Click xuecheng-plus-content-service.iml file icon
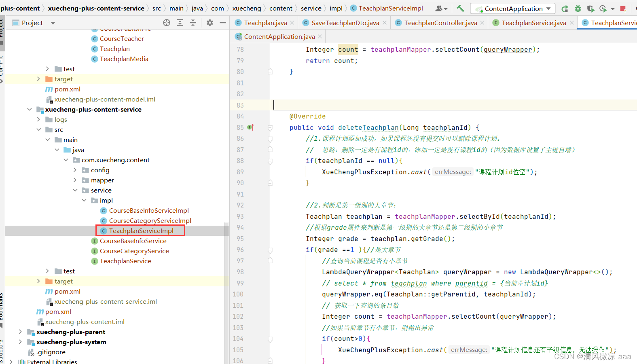This screenshot has height=364, width=637. click(x=49, y=302)
